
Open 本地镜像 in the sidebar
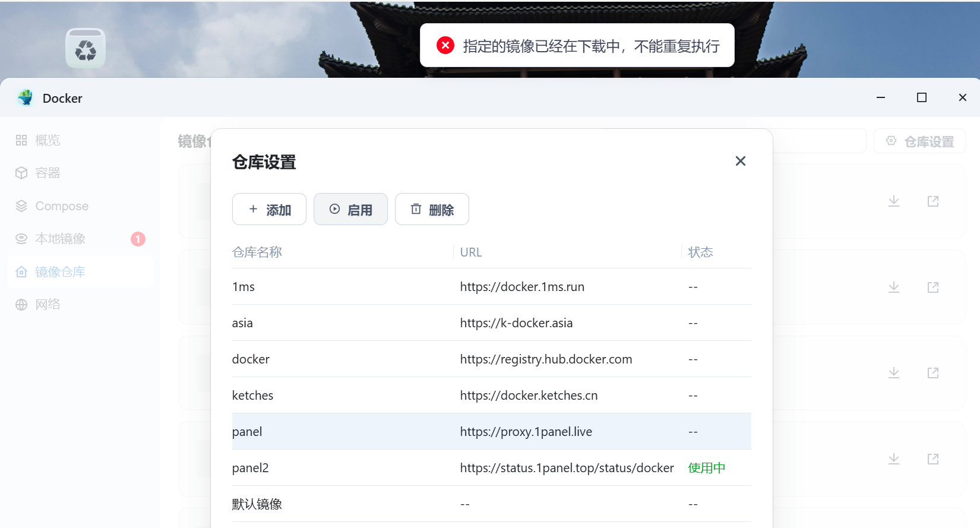click(x=80, y=239)
